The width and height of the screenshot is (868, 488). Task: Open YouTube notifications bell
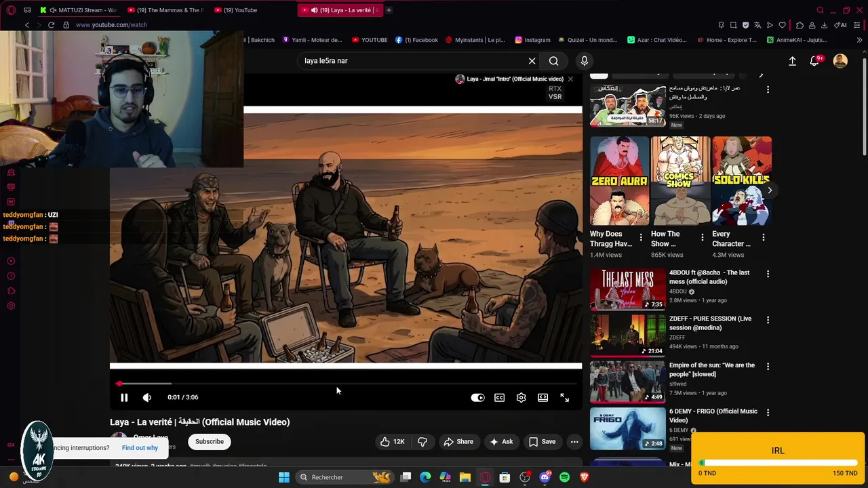(815, 61)
